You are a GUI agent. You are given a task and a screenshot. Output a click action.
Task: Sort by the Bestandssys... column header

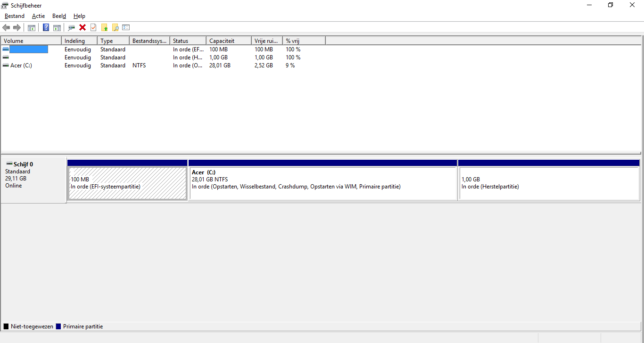click(x=149, y=41)
